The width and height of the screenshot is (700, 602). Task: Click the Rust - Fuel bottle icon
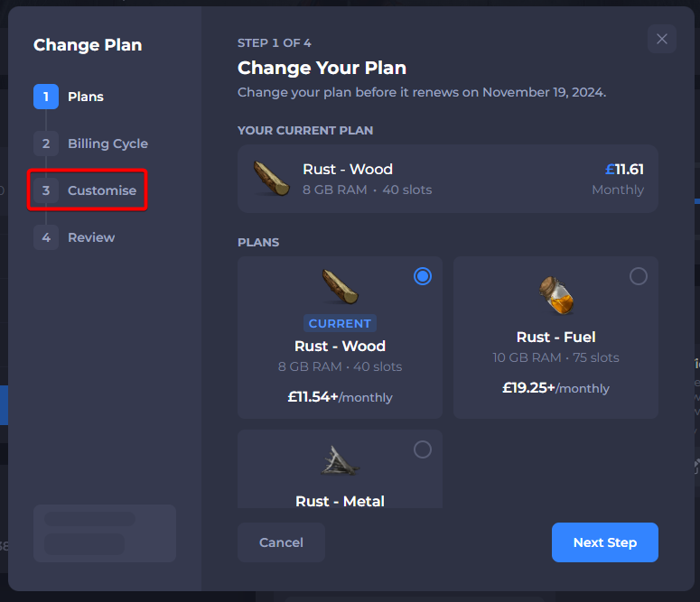[x=555, y=295]
